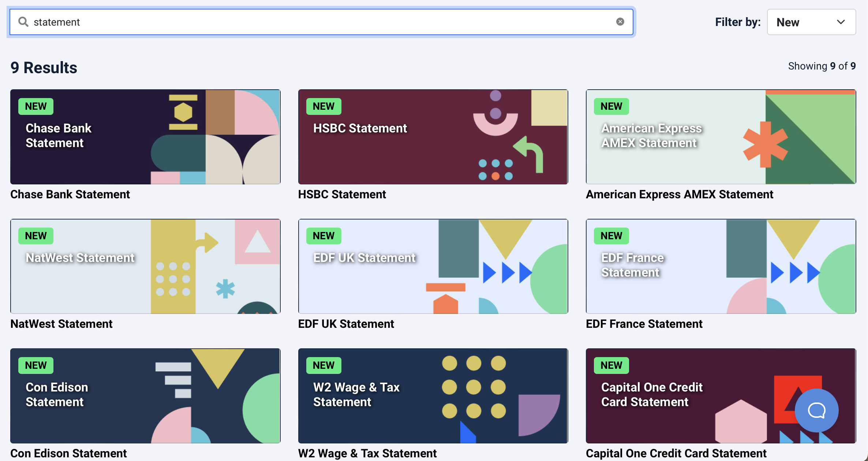Click the 9 Results heading
This screenshot has width=868, height=461.
44,67
